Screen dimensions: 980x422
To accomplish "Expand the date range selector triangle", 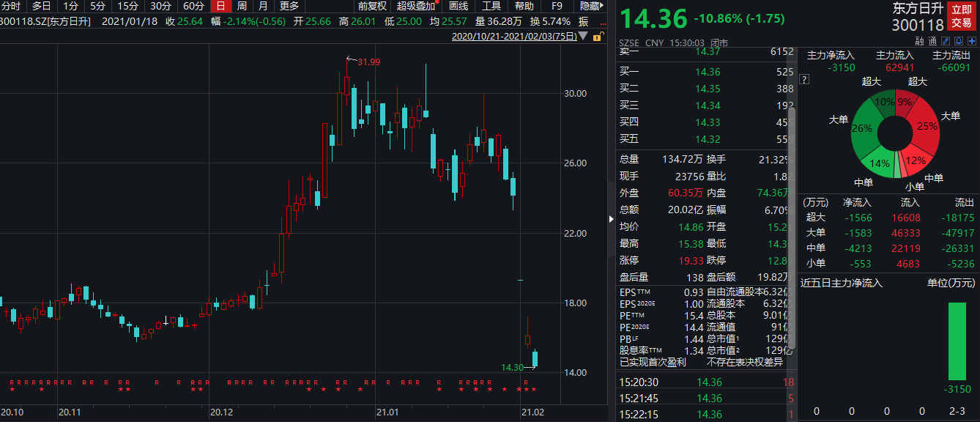I will point(584,36).
